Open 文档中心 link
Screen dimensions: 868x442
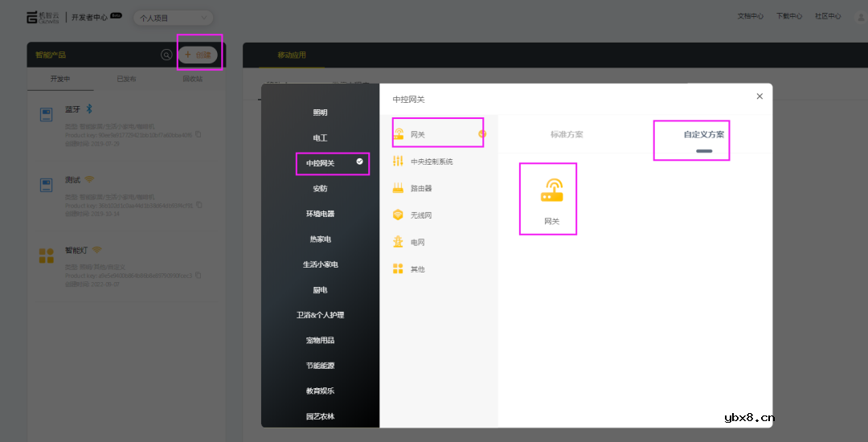coord(750,17)
